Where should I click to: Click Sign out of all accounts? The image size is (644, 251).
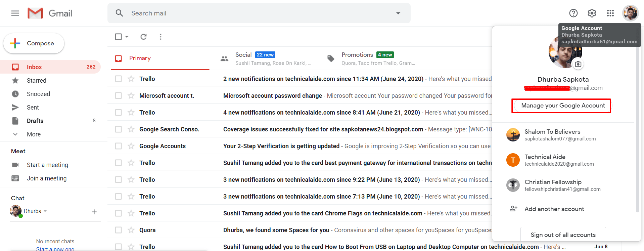pos(563,235)
